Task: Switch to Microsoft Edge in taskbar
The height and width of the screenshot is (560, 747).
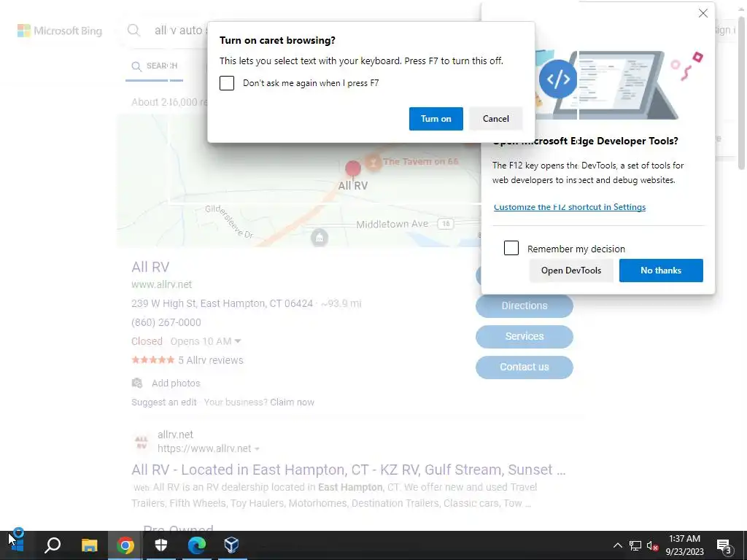Action: pyautogui.click(x=196, y=545)
